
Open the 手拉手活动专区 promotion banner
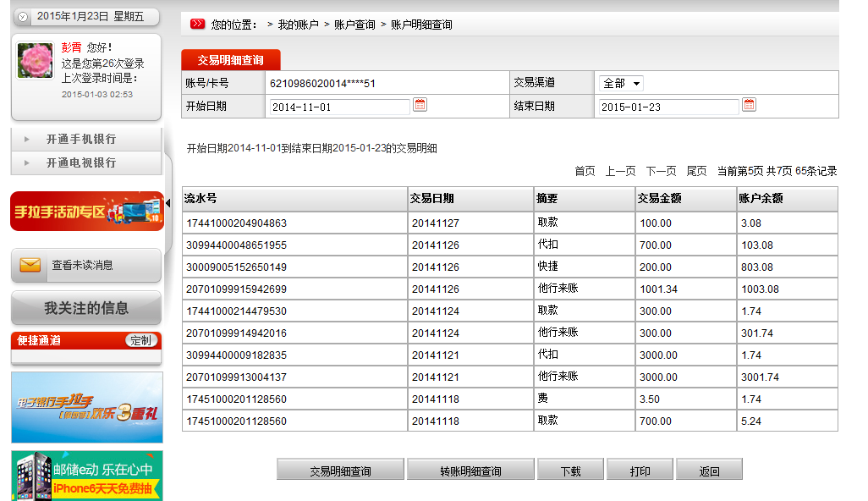point(86,211)
